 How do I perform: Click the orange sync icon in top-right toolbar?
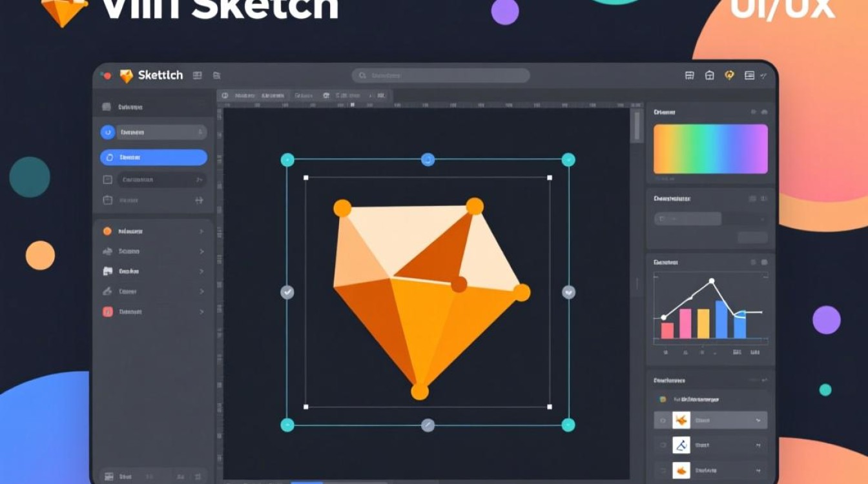(x=729, y=76)
